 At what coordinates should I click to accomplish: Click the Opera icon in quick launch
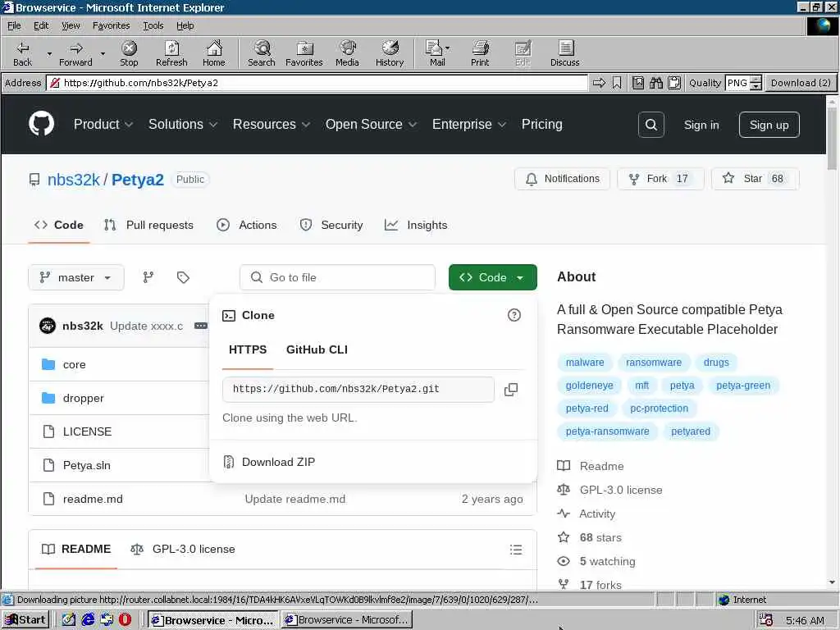[126, 620]
